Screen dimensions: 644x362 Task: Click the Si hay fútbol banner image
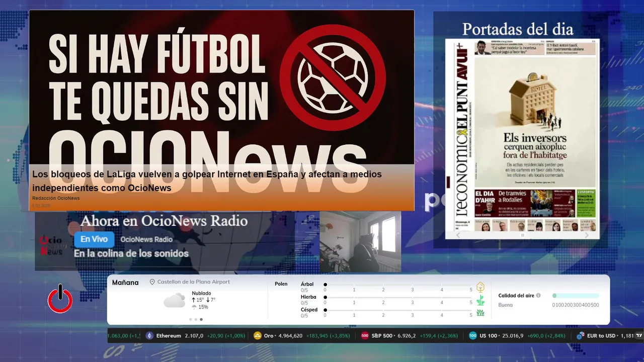coord(221,110)
